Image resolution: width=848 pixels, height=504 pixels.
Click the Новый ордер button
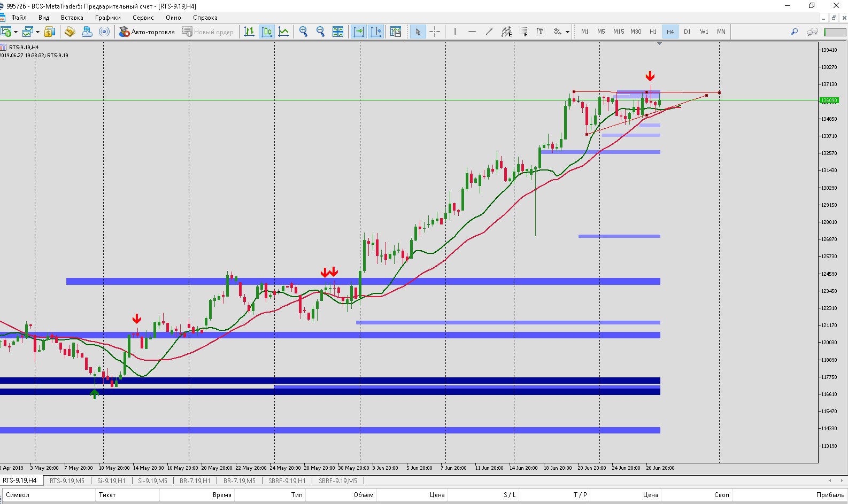pyautogui.click(x=208, y=32)
